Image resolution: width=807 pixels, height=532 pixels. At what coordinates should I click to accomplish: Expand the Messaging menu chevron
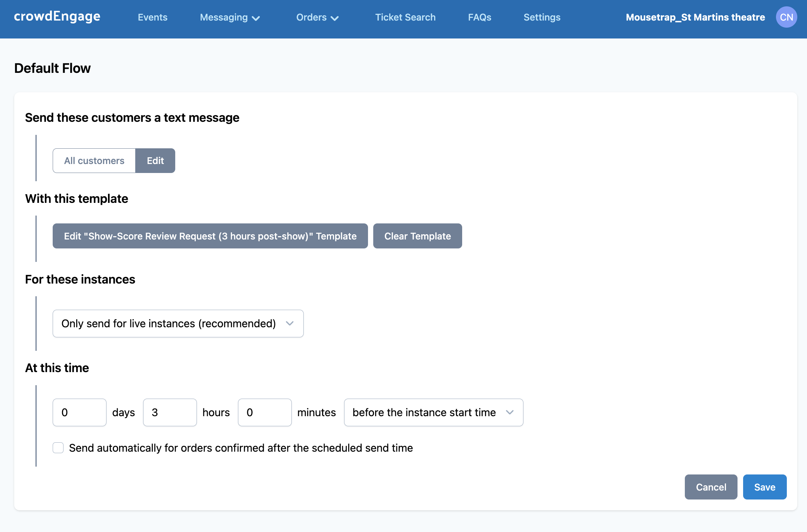(x=256, y=18)
